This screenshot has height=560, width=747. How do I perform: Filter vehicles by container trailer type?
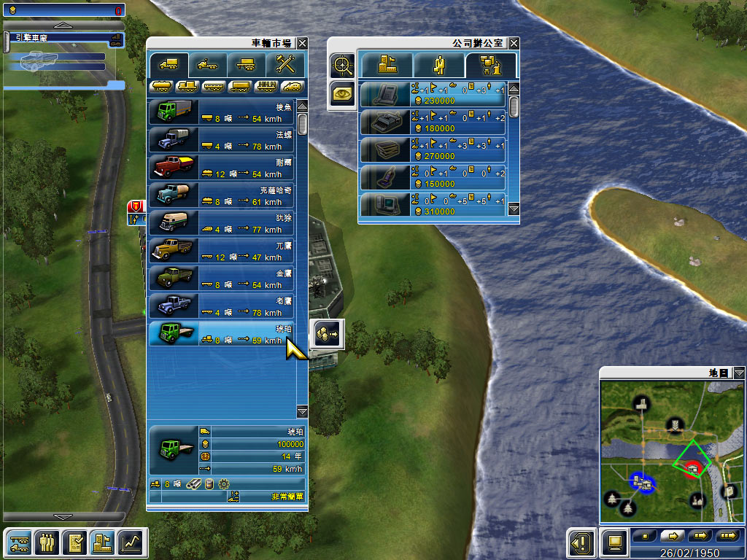click(x=239, y=86)
